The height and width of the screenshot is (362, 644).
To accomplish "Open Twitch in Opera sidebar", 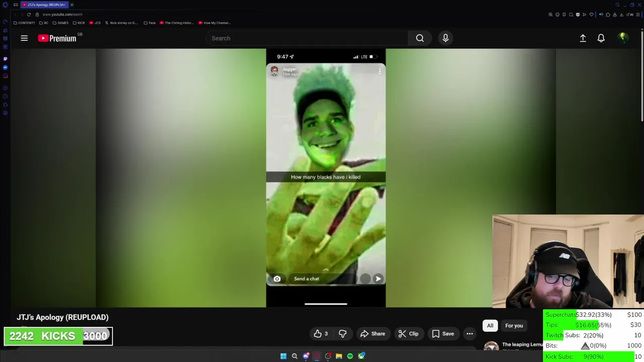I will pos(5,59).
